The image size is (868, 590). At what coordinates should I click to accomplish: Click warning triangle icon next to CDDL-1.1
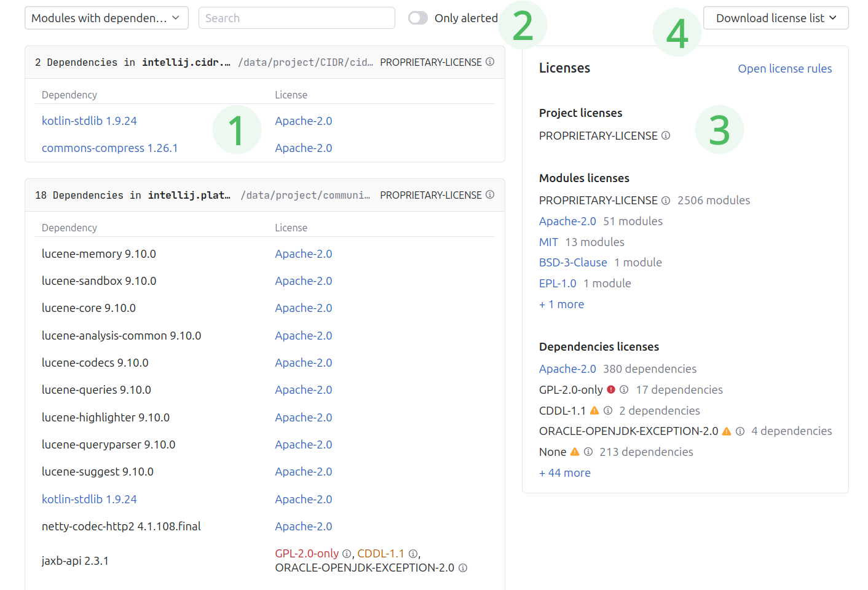tap(594, 410)
